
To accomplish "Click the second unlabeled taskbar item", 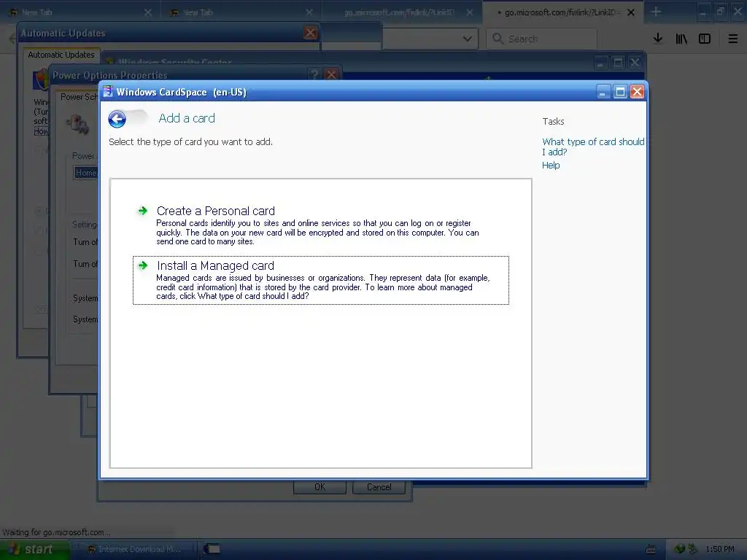I will click(x=212, y=549).
